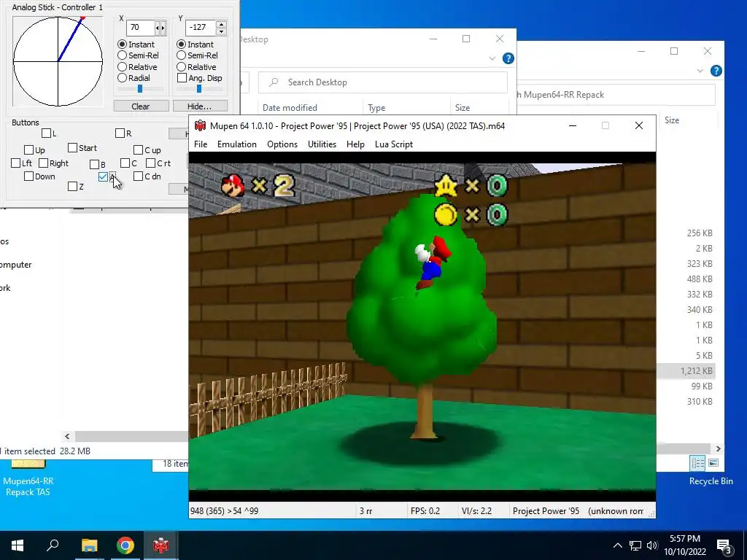Click the Y value field showing -127
This screenshot has width=747, height=560.
200,28
